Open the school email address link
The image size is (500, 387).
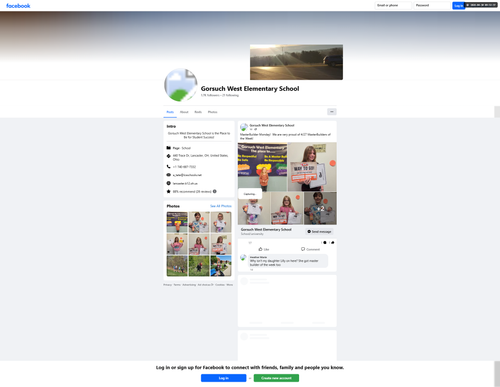[x=187, y=175]
